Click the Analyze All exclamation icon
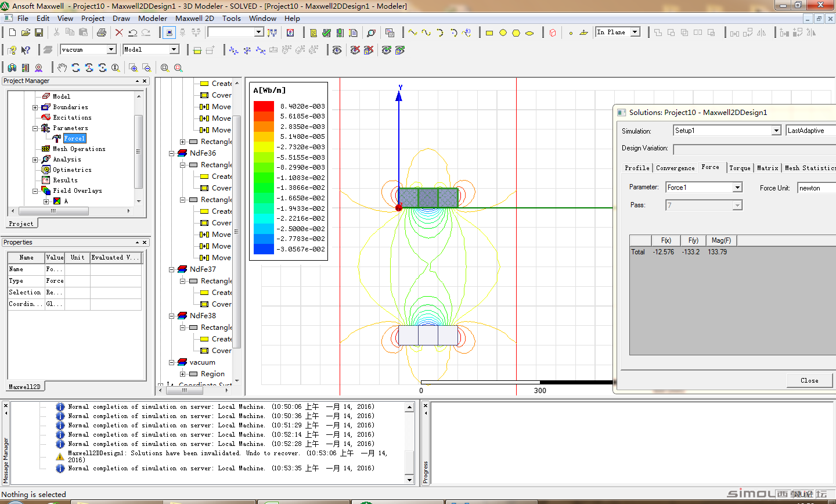 [x=340, y=33]
